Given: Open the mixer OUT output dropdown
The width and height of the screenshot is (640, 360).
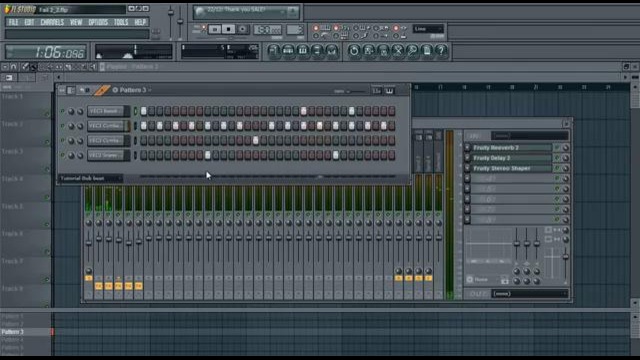Looking at the screenshot, I should point(529,294).
